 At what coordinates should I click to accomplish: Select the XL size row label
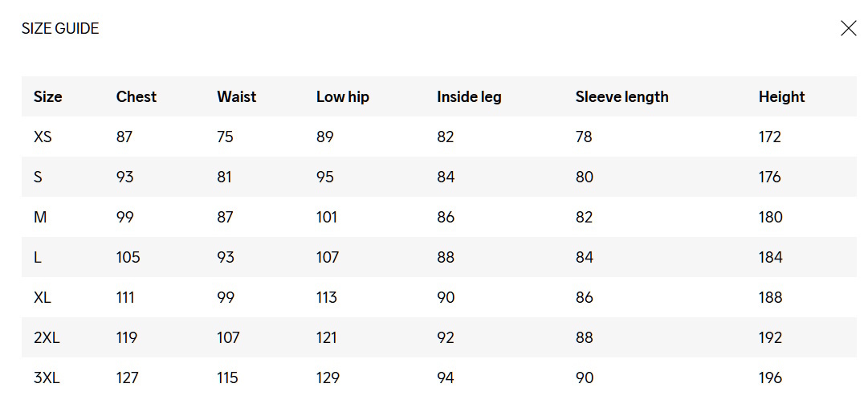[x=43, y=297]
